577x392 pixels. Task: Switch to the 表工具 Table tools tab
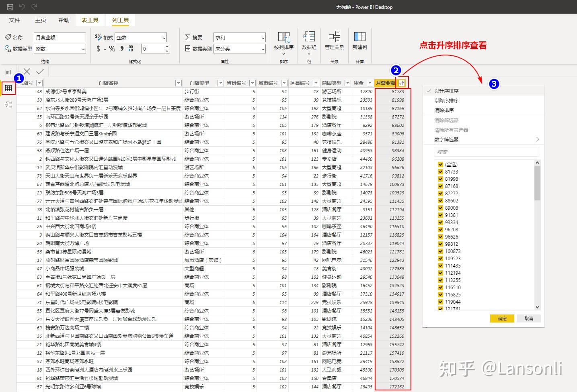90,20
